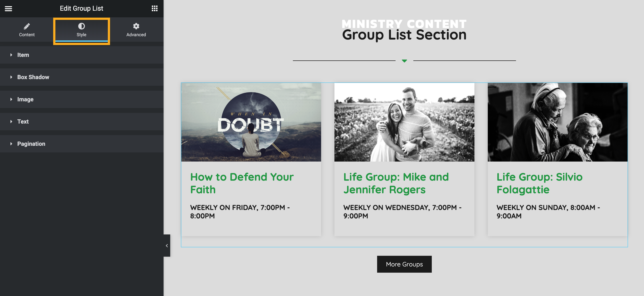Expand the Pagination section
Screen dimensions: 644x296
click(x=82, y=144)
